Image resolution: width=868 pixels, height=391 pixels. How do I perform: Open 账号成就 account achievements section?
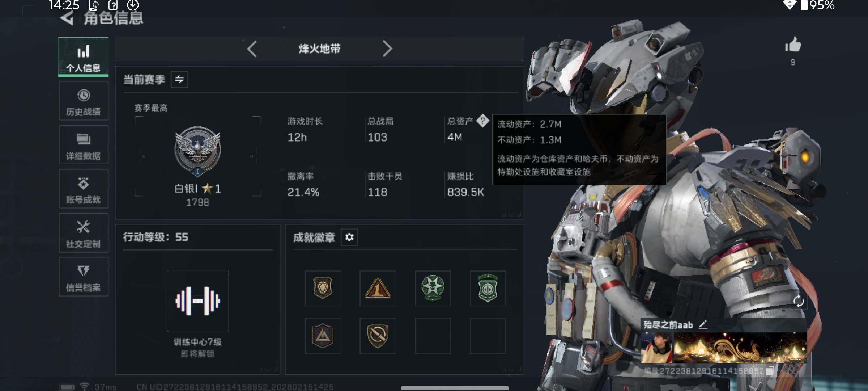[83, 189]
